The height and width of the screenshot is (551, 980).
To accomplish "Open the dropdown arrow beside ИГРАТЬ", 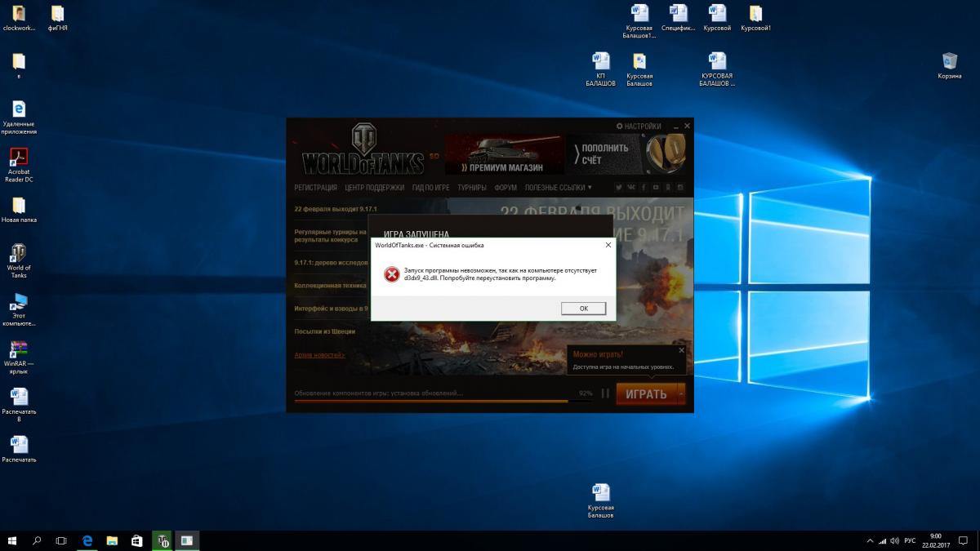I will (681, 394).
